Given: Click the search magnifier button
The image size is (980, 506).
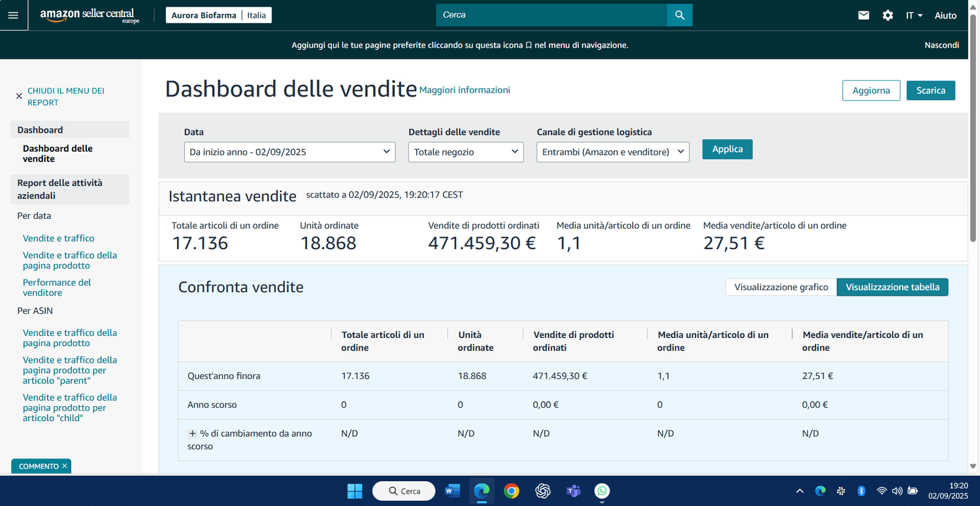Looking at the screenshot, I should (679, 15).
